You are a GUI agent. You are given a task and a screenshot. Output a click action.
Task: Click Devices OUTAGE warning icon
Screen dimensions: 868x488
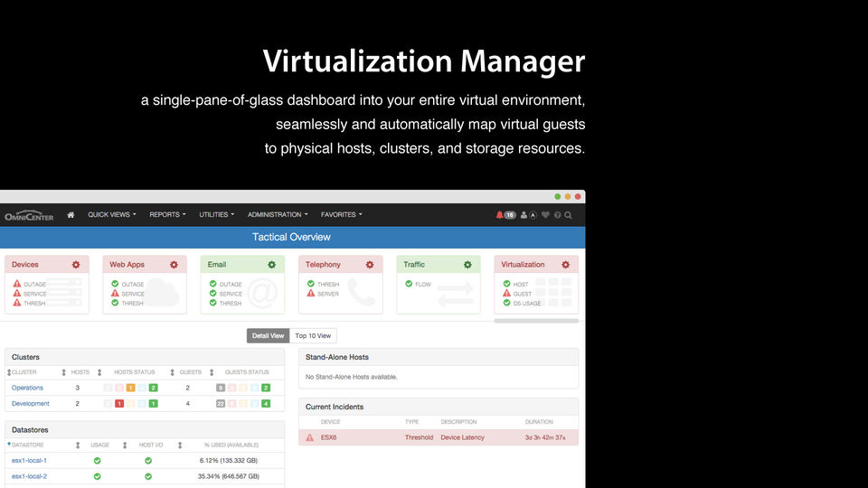pos(17,283)
